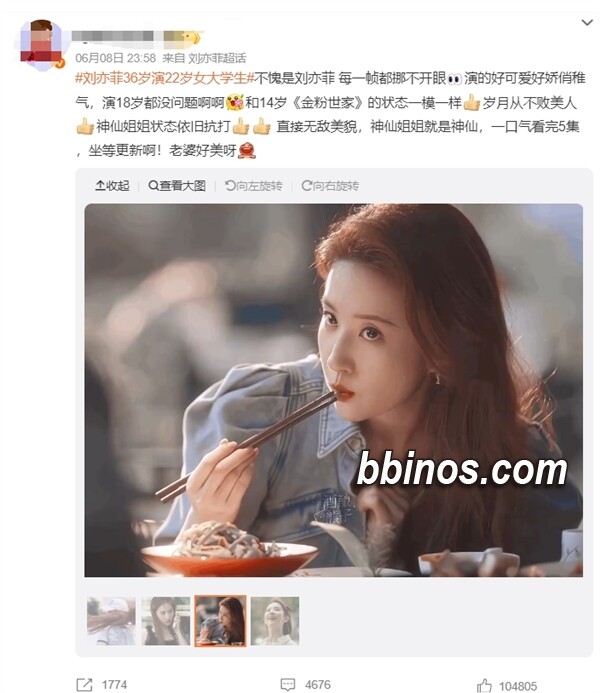
Task: Click the poster's blurred username
Action: pyautogui.click(x=113, y=36)
